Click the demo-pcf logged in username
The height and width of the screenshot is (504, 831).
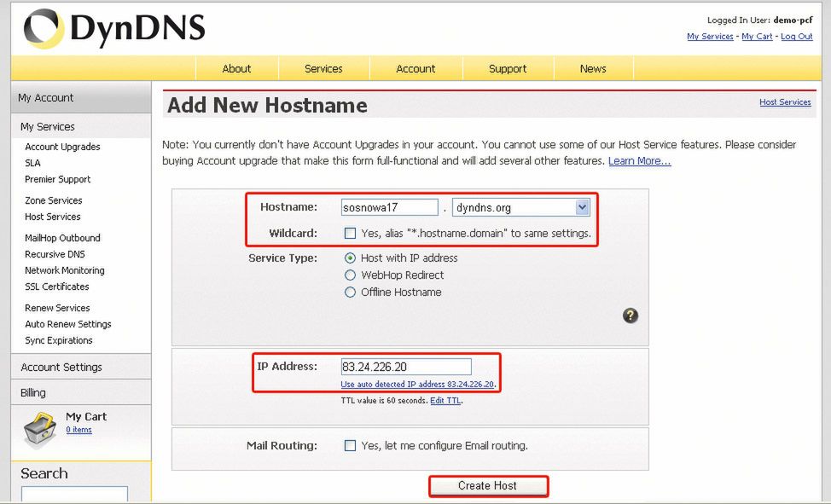793,20
